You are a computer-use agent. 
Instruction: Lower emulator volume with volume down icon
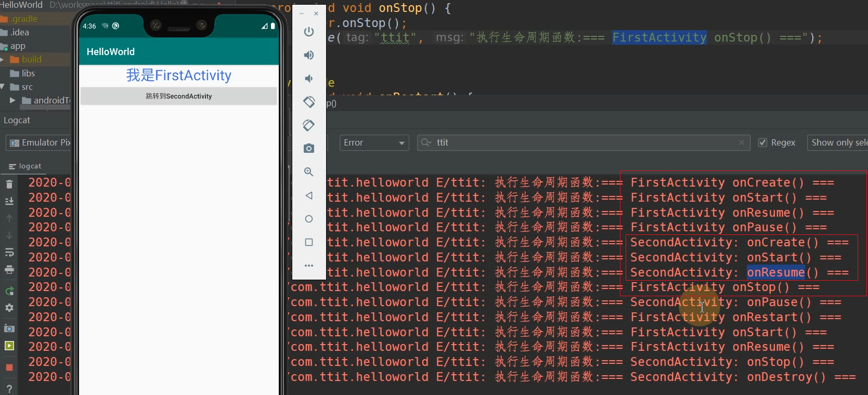309,78
